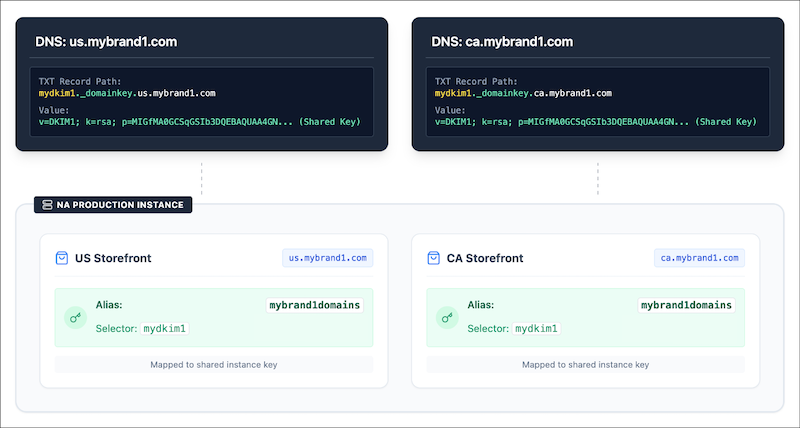Click mybrand1domains alias in CA Storefront

(x=686, y=305)
